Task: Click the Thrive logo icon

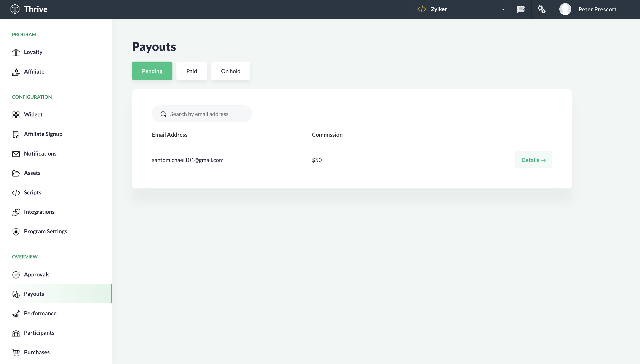Action: [x=15, y=9]
